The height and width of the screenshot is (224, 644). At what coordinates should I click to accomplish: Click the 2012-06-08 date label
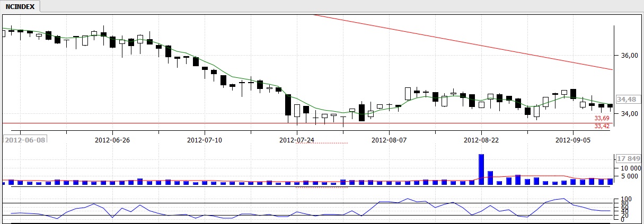point(25,140)
